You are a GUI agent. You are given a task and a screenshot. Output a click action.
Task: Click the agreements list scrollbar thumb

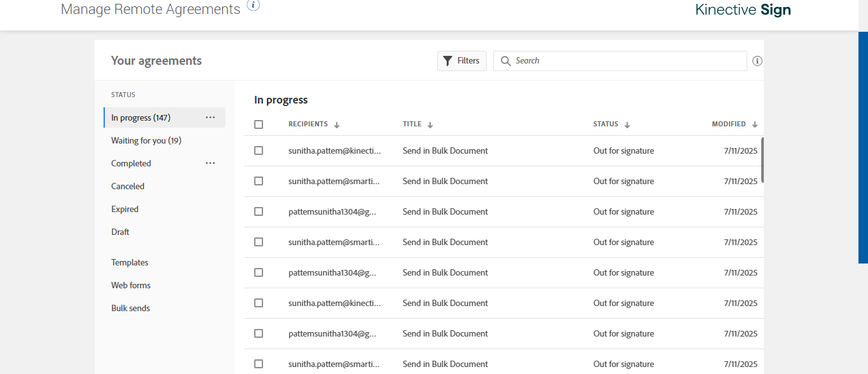[763, 159]
